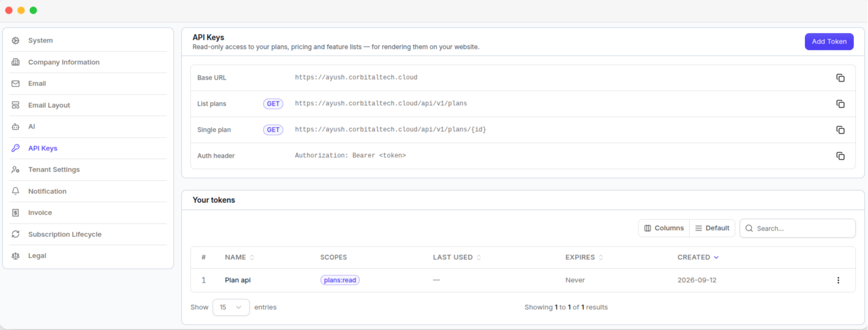Click the Legal scales icon

coord(15,256)
